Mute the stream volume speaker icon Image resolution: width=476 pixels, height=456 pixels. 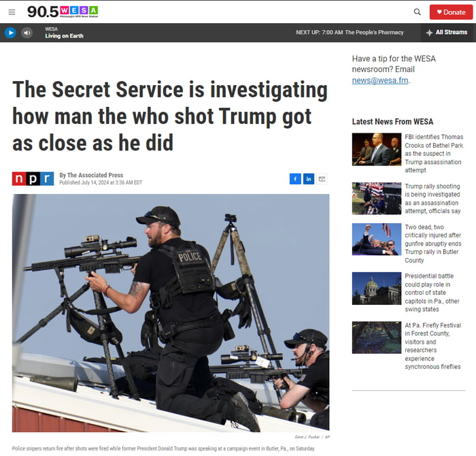27,33
